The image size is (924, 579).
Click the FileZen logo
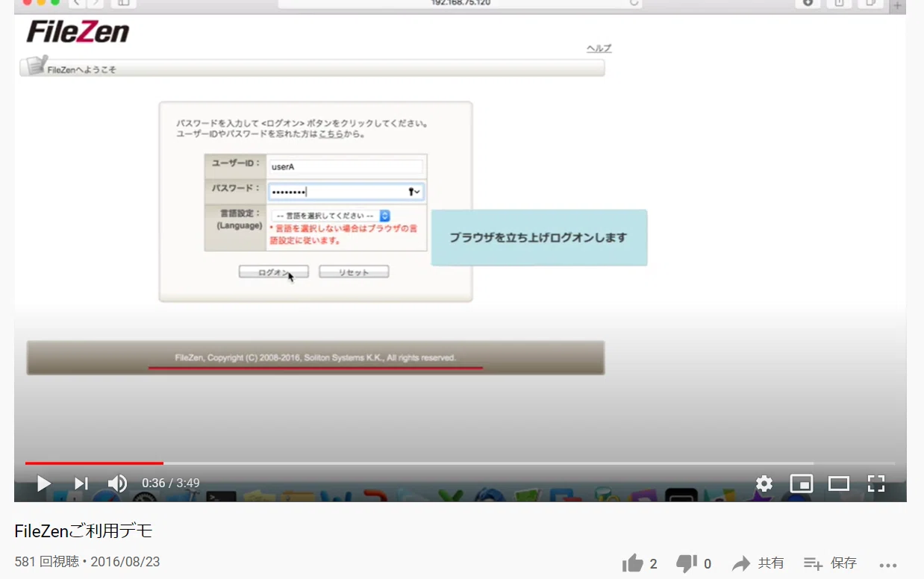[x=78, y=32]
